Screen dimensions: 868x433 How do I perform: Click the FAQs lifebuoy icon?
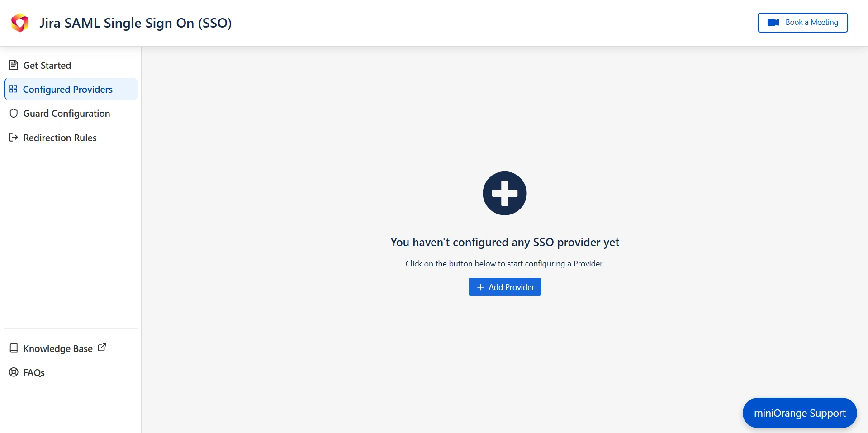pos(14,372)
